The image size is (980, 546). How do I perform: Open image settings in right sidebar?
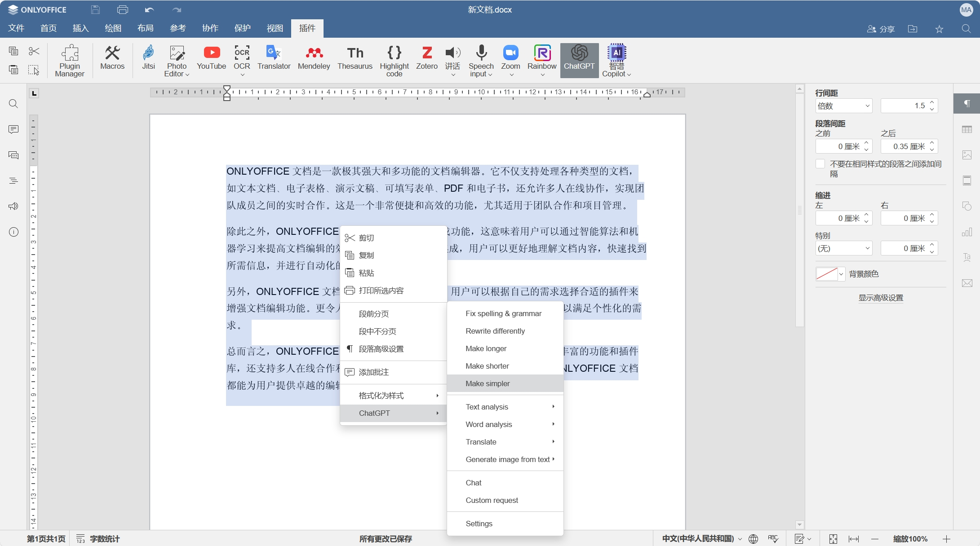pos(967,155)
